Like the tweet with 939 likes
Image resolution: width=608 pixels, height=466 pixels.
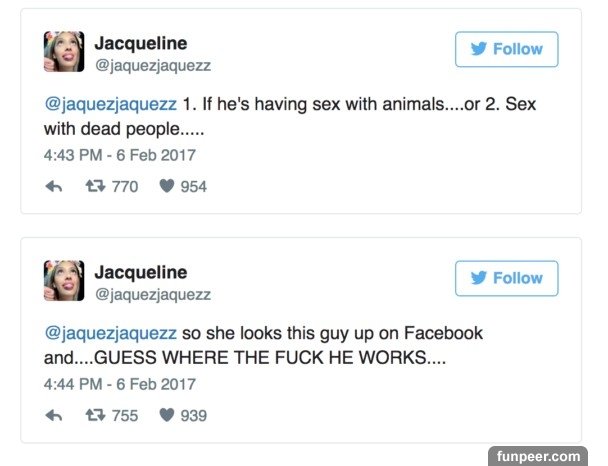168,415
